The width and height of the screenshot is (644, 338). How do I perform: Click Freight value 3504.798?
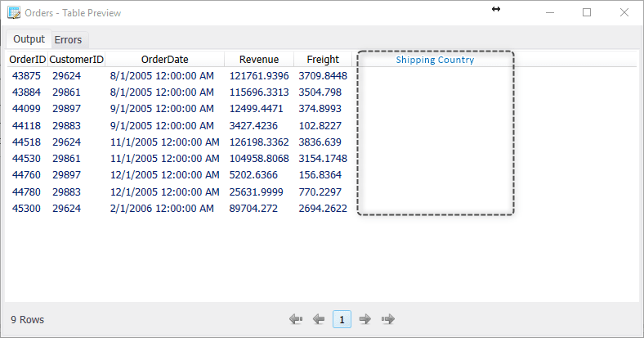click(320, 92)
